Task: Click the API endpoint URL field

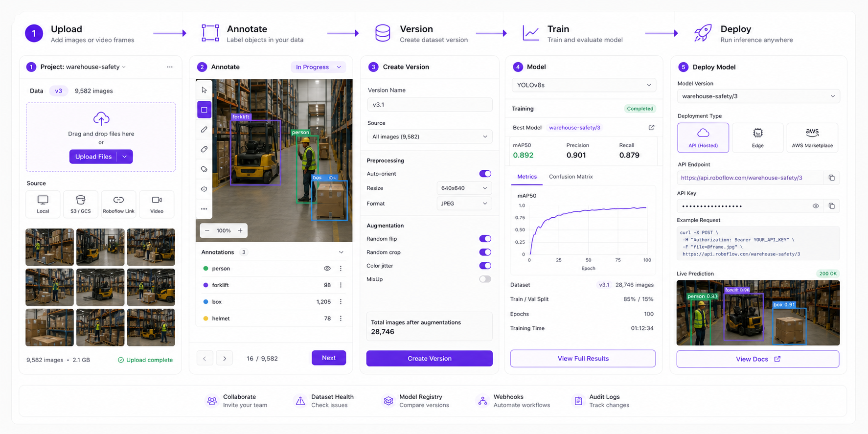Action: (x=751, y=178)
